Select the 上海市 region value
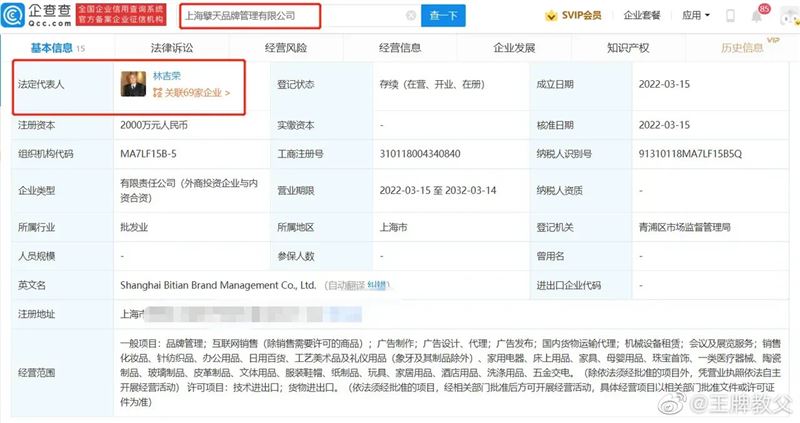Screen dimensions: 800x423 click(393, 227)
